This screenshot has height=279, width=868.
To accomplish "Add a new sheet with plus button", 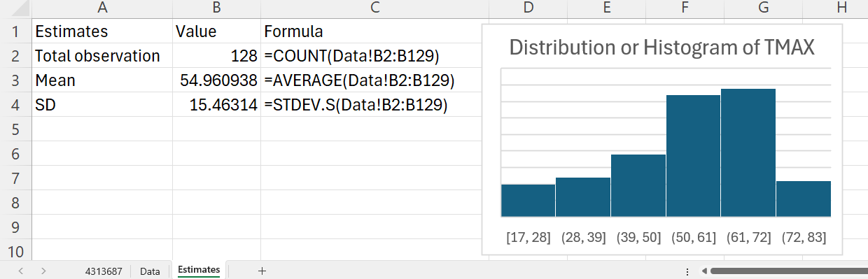I will 262,271.
